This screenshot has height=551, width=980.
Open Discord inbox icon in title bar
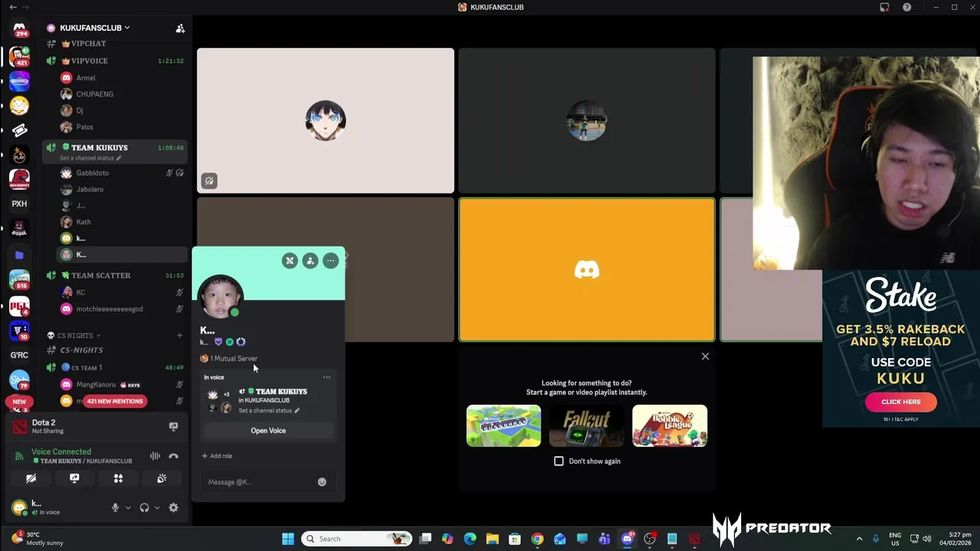(884, 7)
